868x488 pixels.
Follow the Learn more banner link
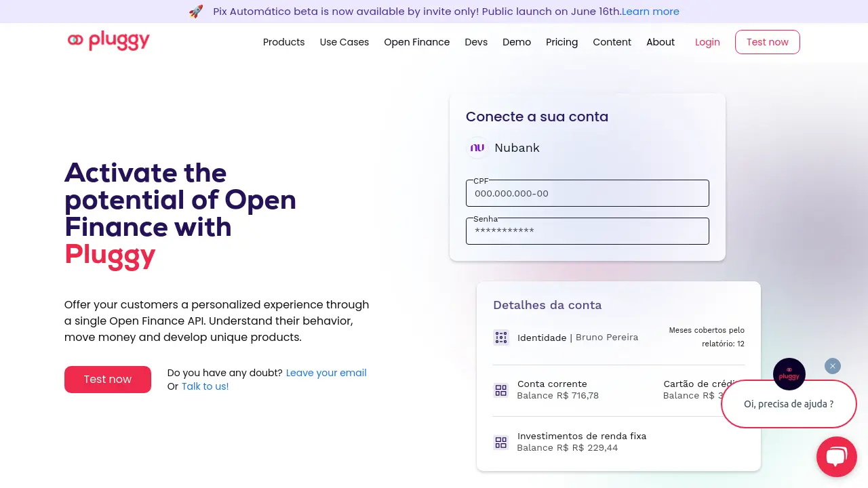click(650, 12)
